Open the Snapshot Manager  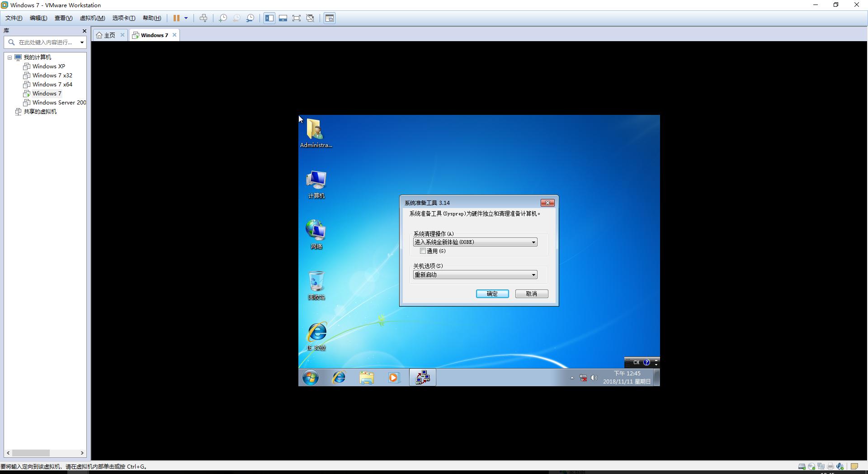(x=250, y=18)
